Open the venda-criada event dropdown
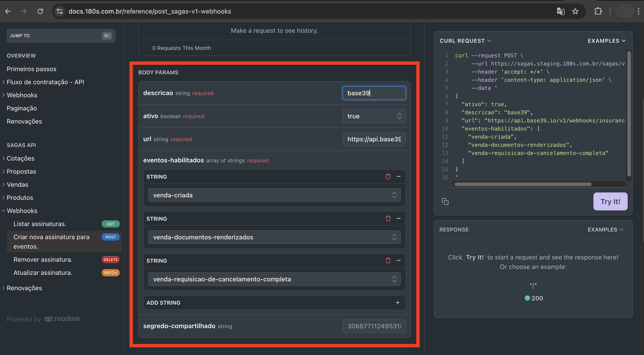644x355 pixels. (274, 195)
